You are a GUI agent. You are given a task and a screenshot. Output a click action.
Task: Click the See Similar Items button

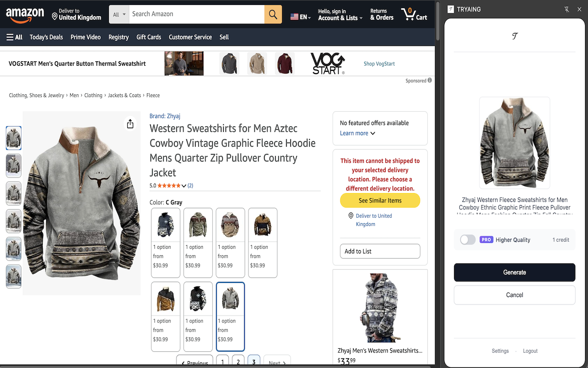pyautogui.click(x=380, y=200)
